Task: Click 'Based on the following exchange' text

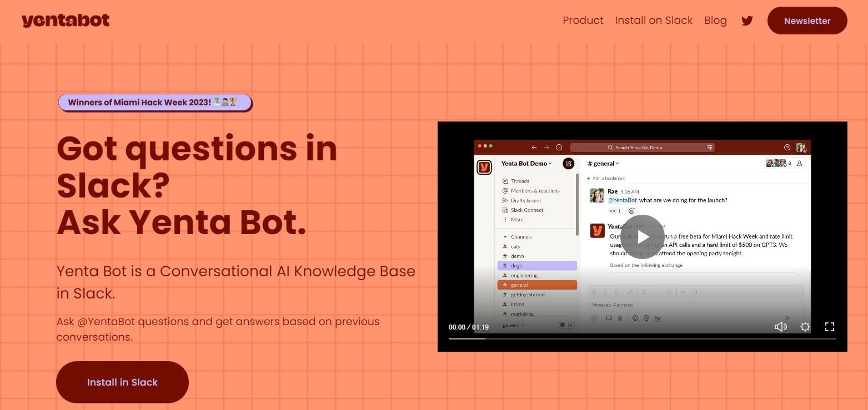Action: coord(646,265)
